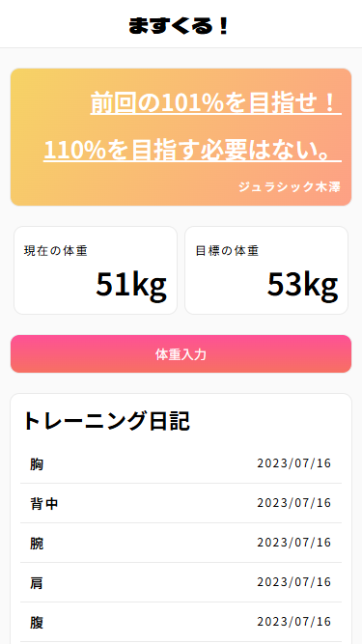Select the ジュラシック木澤 author name
Viewport: 362px width, 644px height.
coord(290,187)
